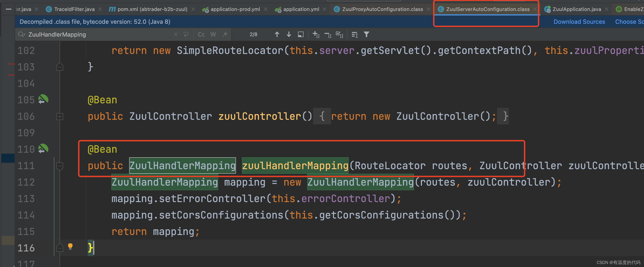
Task: Close the application.yml tab
Action: pyautogui.click(x=325, y=9)
